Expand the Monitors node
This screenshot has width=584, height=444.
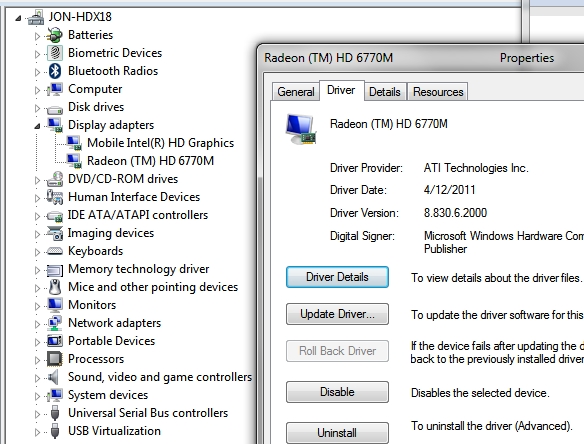[x=37, y=306]
